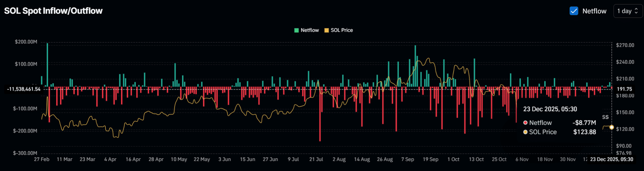Select the 13 Oct label on the date axis

[476, 159]
